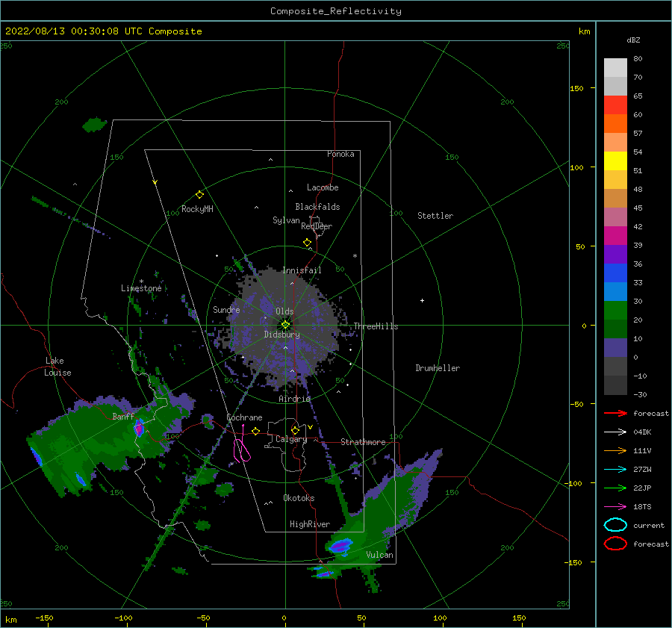This screenshot has height=628, width=672.
Task: Click the red forecast arrow in legend
Action: (x=615, y=413)
